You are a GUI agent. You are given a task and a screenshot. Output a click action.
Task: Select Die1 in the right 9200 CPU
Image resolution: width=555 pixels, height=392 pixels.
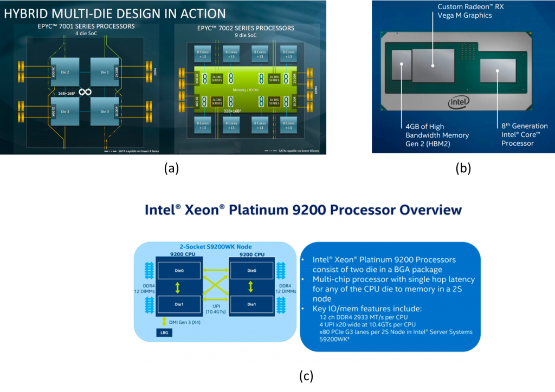(x=251, y=304)
